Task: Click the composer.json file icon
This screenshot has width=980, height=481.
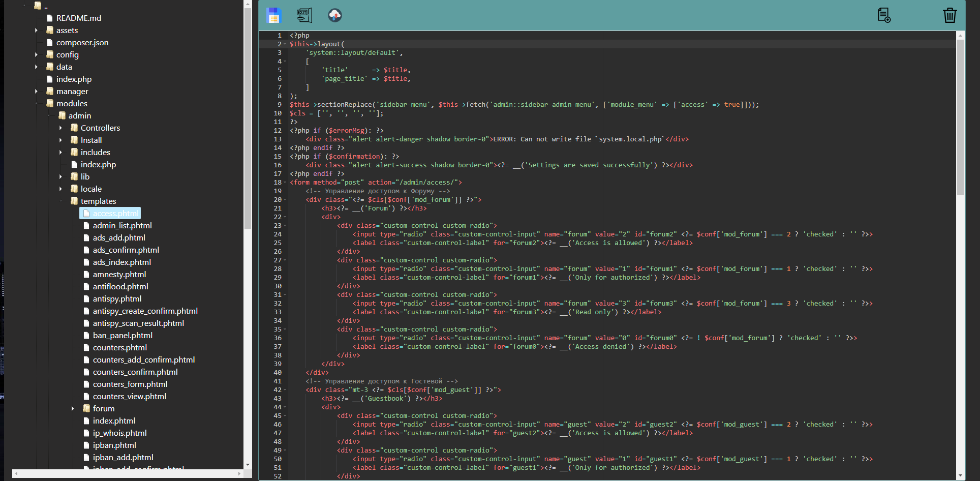Action: click(x=50, y=42)
